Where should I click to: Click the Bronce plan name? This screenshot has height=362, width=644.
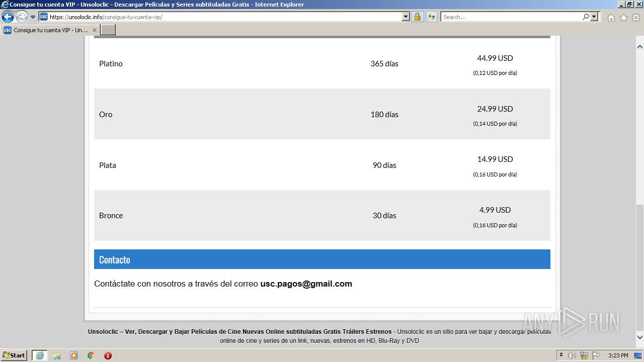pyautogui.click(x=111, y=216)
